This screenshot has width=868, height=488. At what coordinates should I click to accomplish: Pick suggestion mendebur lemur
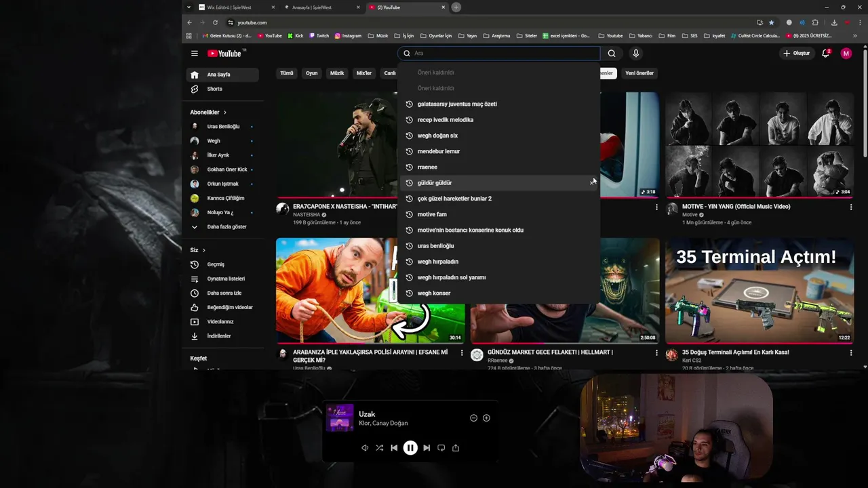point(498,151)
